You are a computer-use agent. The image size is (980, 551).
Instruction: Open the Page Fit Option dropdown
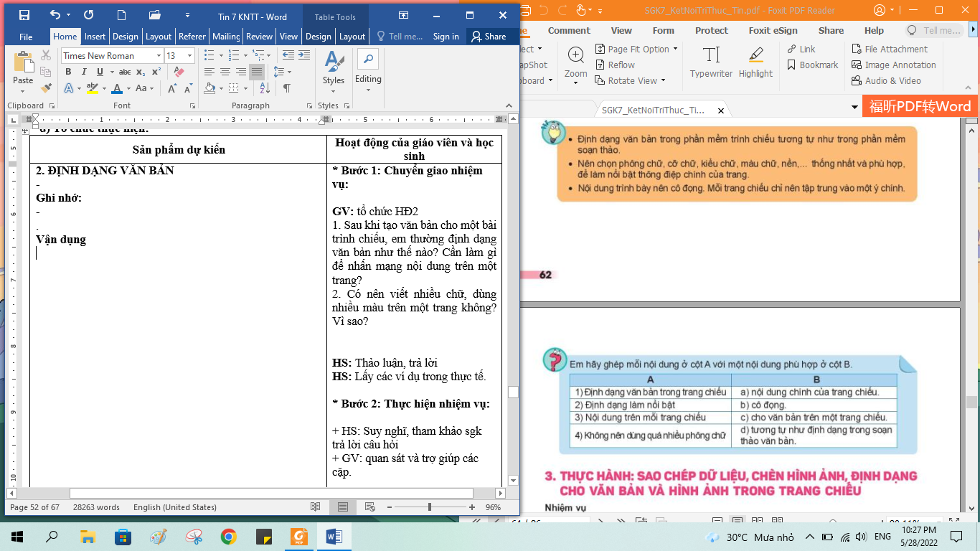click(637, 50)
